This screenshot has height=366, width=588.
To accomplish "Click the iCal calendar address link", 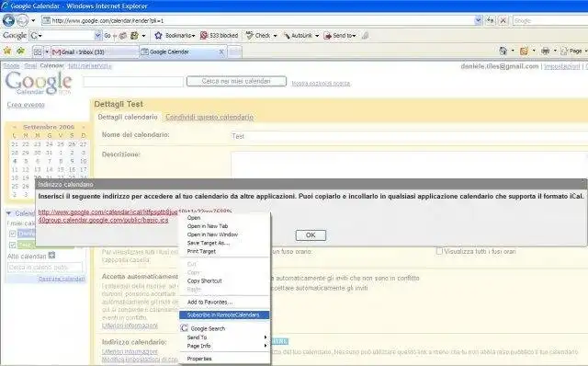I will pyautogui.click(x=108, y=216).
